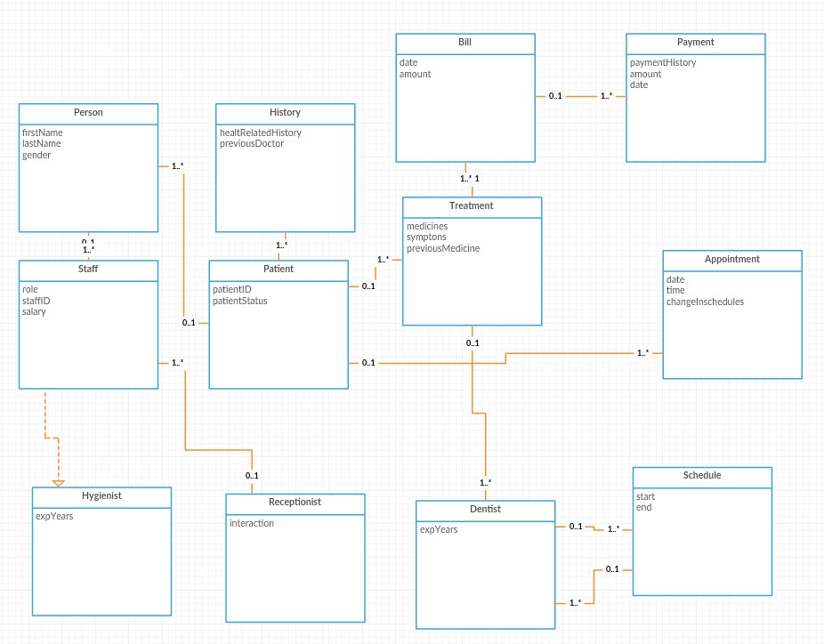Click the 0..1 multiplicity label near Bill
The width and height of the screenshot is (824, 644).
[x=554, y=95]
